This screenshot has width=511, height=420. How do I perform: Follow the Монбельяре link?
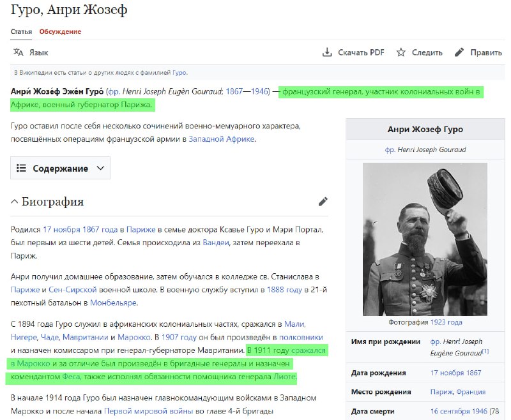click(x=114, y=303)
